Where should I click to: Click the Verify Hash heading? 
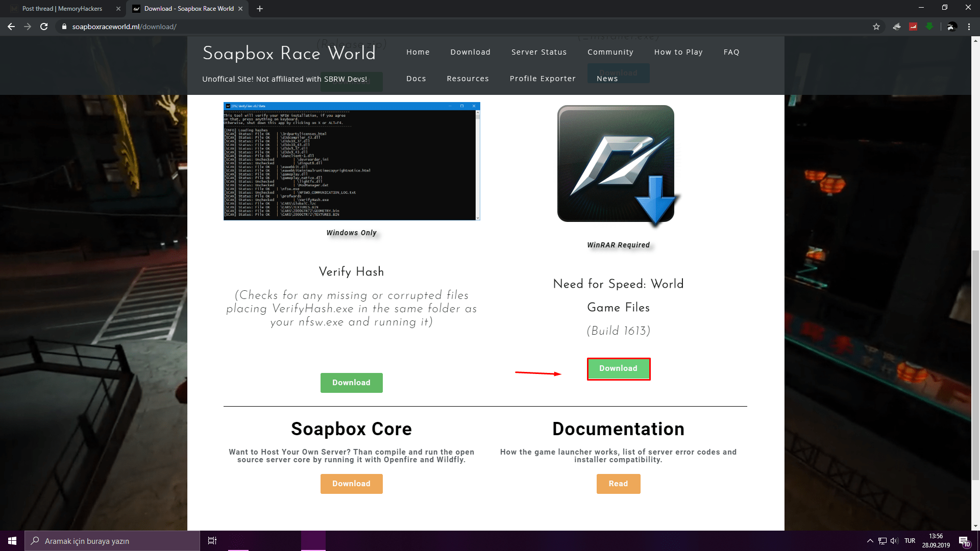[352, 272]
